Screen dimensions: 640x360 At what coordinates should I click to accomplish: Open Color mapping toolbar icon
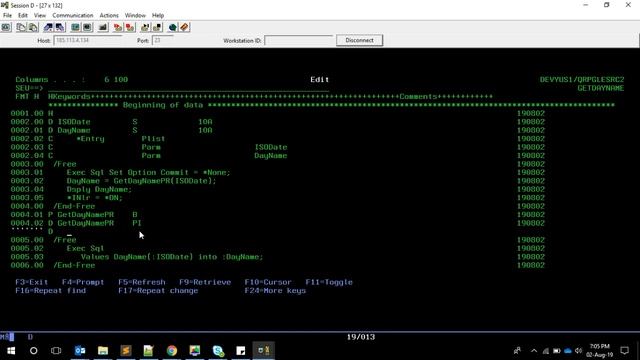(87, 27)
